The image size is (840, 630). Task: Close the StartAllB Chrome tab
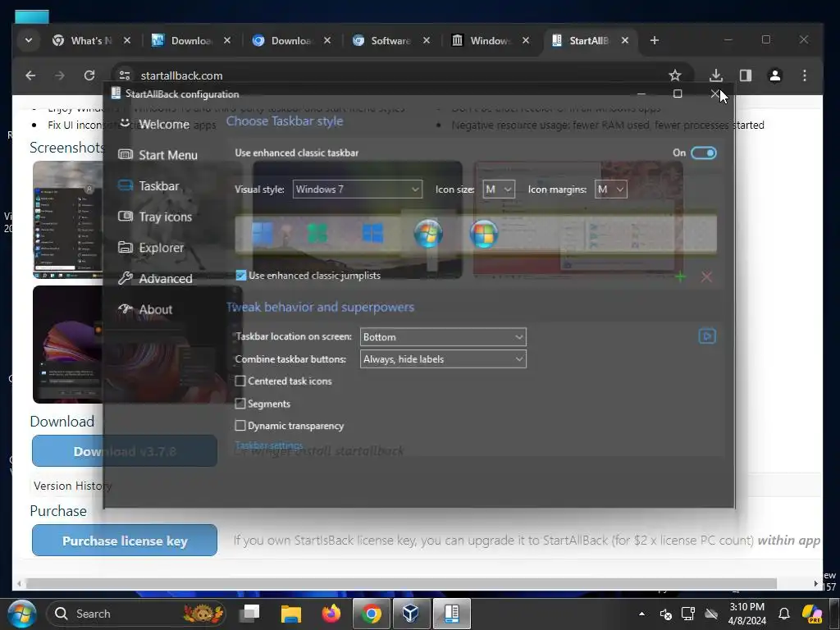click(624, 40)
